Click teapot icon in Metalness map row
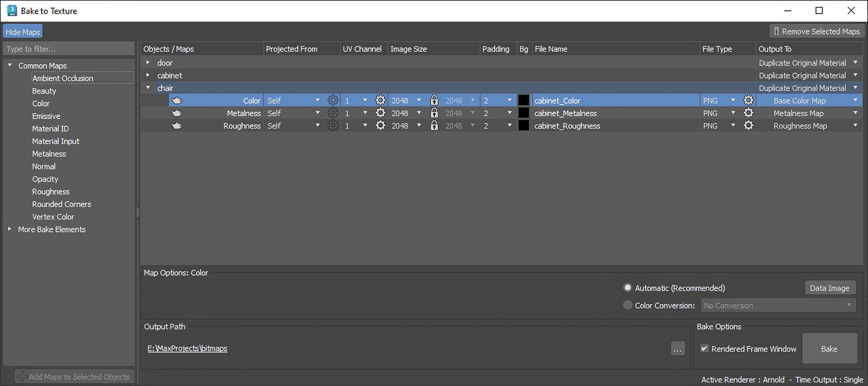868x386 pixels. pyautogui.click(x=177, y=113)
